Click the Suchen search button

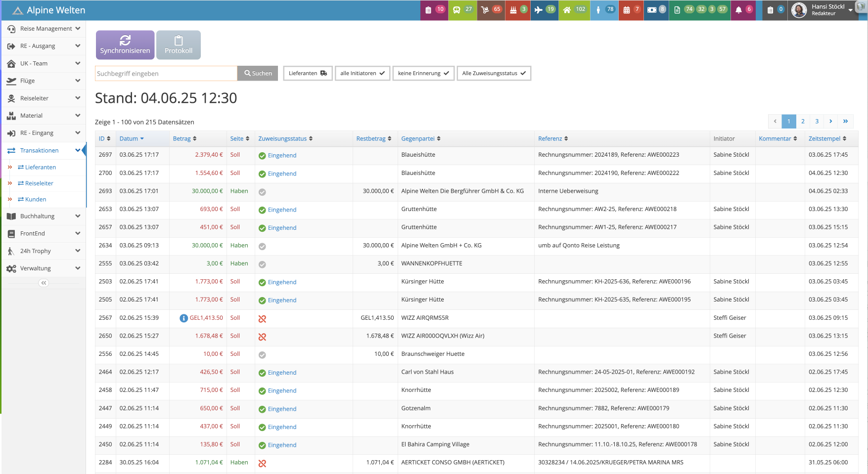coord(258,73)
